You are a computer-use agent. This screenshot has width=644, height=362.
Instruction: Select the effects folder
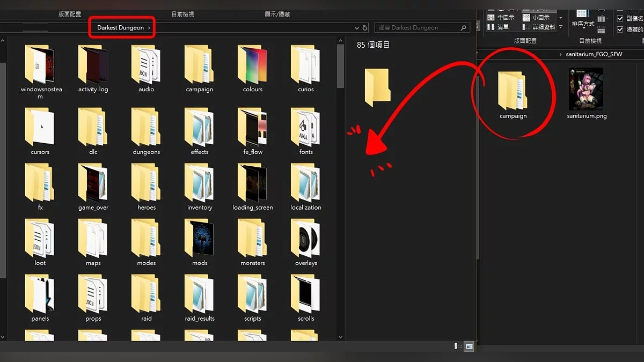pos(200,131)
